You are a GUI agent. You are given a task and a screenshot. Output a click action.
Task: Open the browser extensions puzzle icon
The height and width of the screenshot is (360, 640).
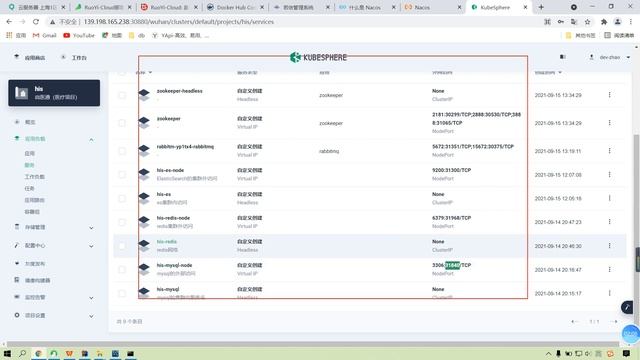(604, 22)
